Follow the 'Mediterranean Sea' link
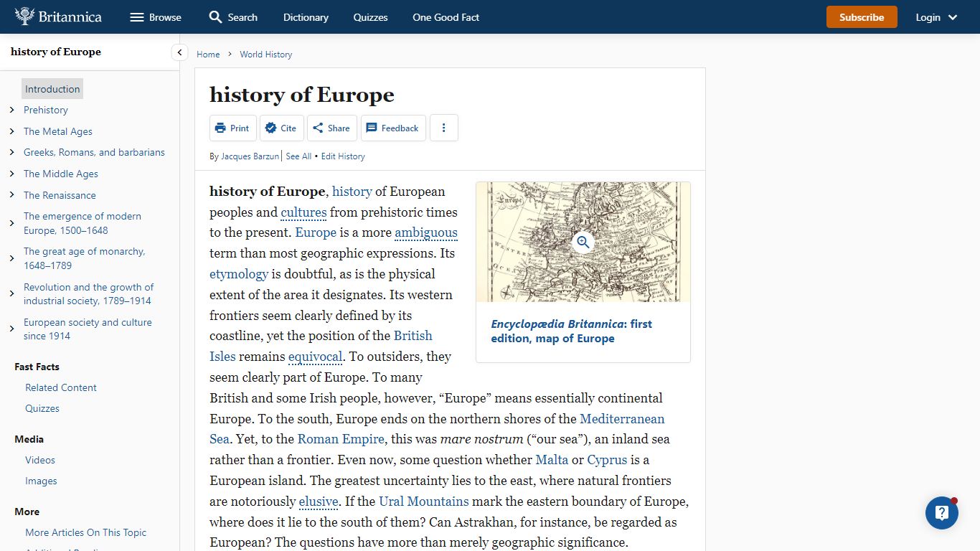This screenshot has width=980, height=551. [x=622, y=419]
